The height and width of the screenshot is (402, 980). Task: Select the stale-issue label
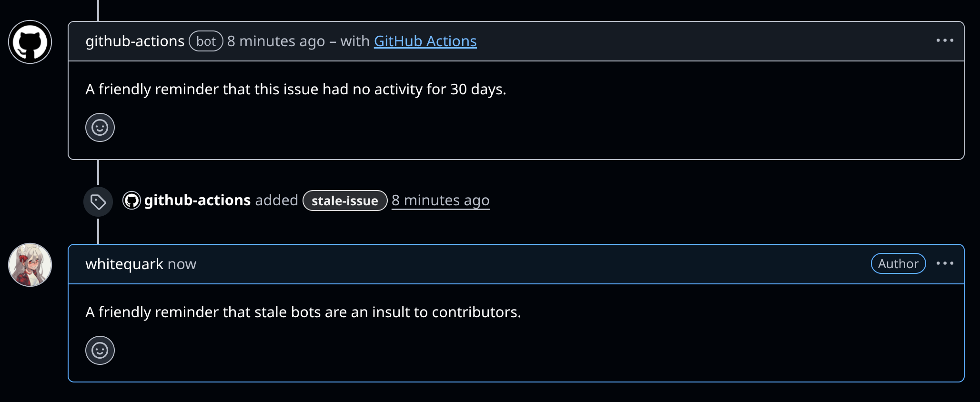(x=345, y=201)
